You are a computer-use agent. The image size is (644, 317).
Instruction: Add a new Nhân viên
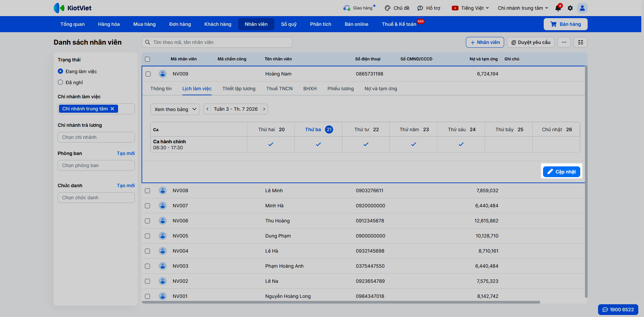coord(485,42)
